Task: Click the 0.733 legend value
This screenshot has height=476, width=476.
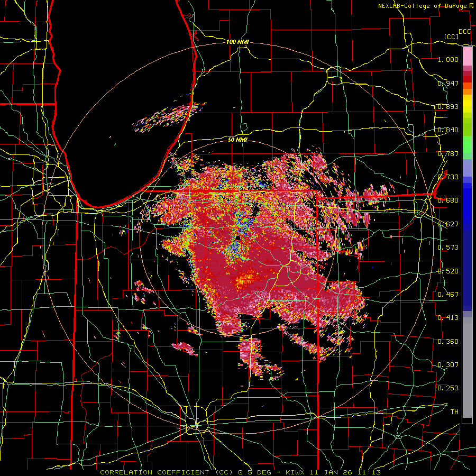Action: (448, 177)
